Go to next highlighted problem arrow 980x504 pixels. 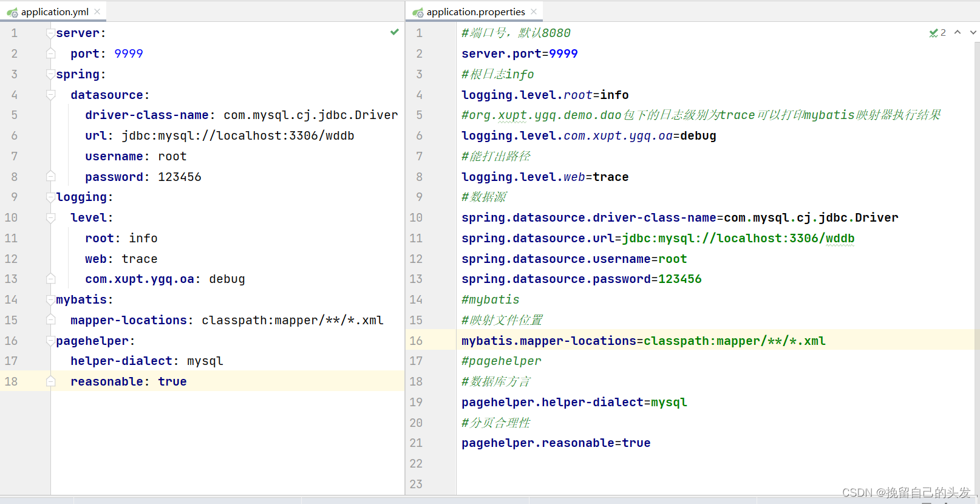[973, 32]
